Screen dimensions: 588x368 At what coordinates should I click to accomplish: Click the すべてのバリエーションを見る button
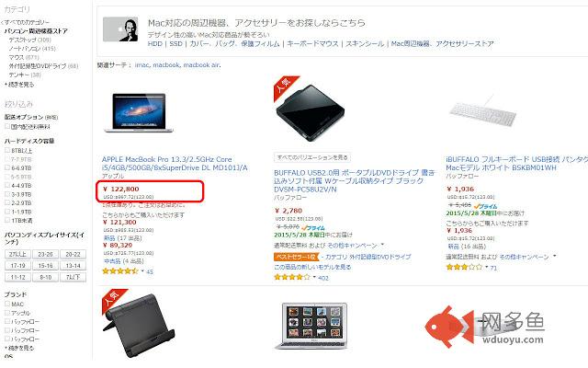[312, 157]
